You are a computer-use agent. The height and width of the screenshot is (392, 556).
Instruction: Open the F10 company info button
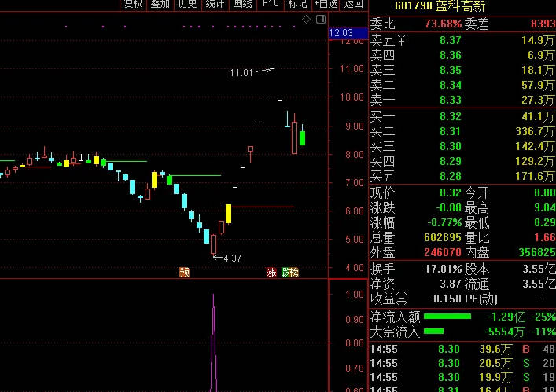[271, 4]
